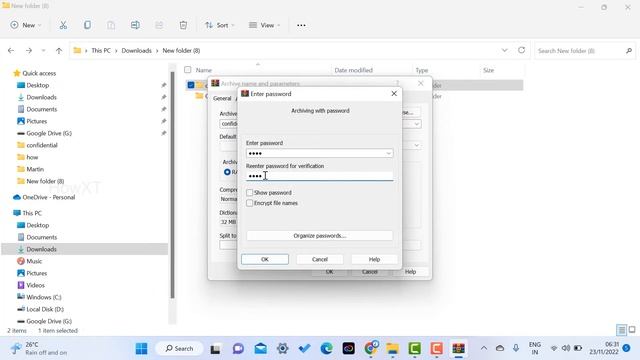Viewport: 640px width, 360px height.
Task: Open the taskbar Search box
Action: pos(179,349)
